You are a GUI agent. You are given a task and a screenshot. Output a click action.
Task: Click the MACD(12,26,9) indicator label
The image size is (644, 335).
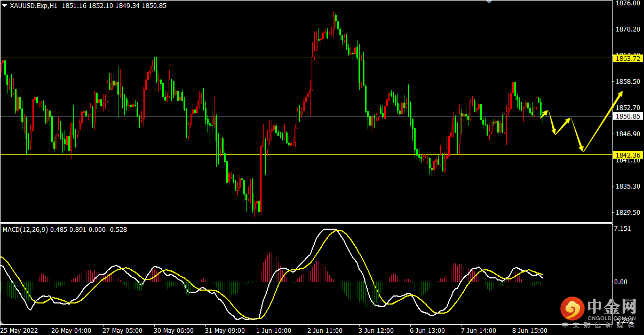(x=25, y=229)
